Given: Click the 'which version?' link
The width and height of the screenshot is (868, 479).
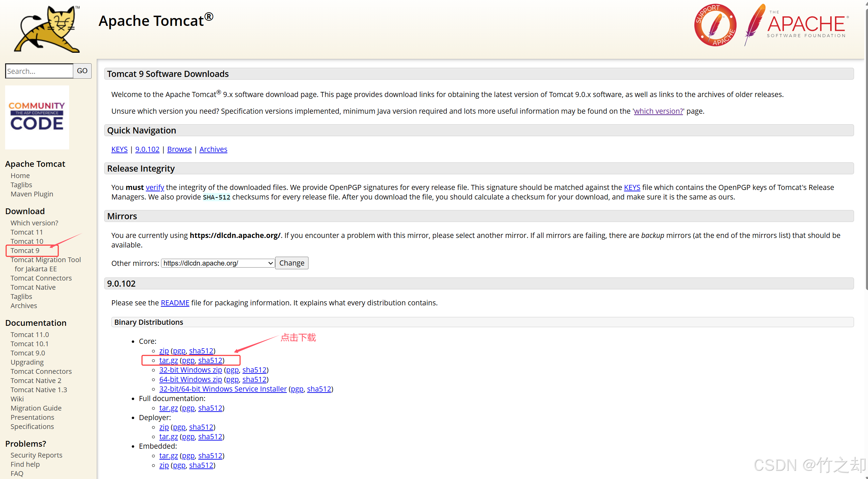Looking at the screenshot, I should (x=658, y=111).
